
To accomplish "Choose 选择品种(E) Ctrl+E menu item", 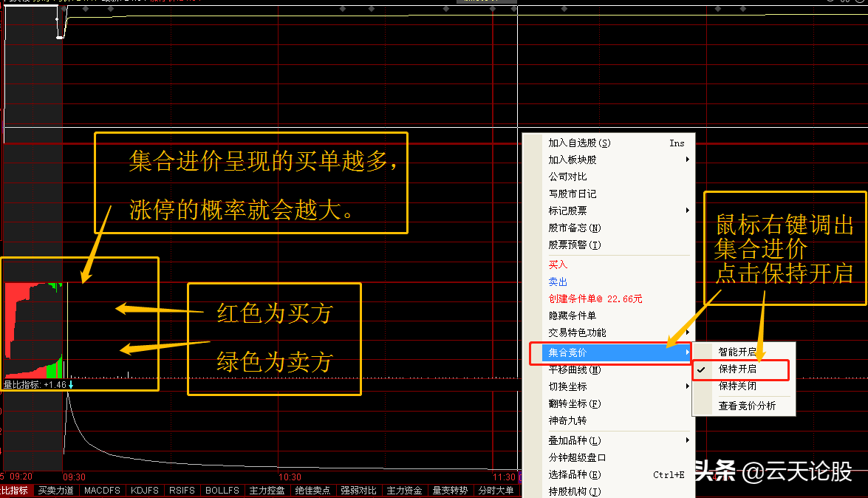I will 616,475.
